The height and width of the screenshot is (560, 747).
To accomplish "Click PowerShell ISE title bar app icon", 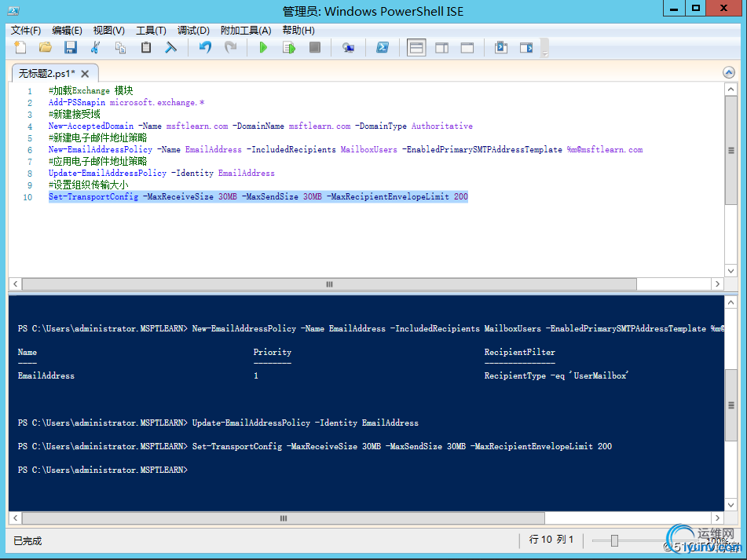I will (x=13, y=10).
